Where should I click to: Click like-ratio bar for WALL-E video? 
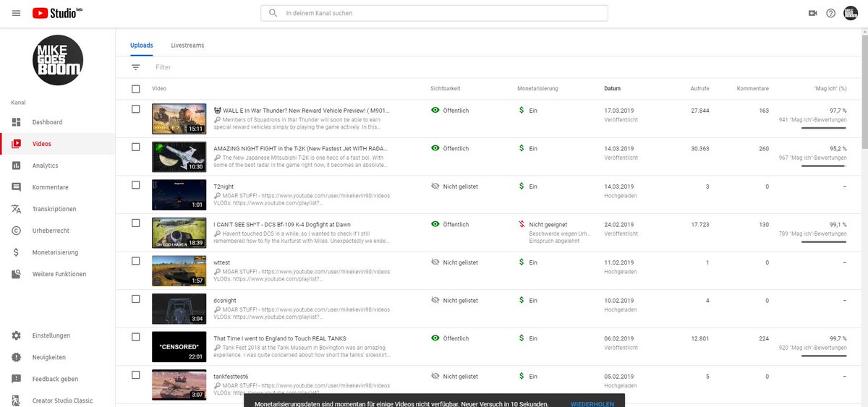coord(824,127)
